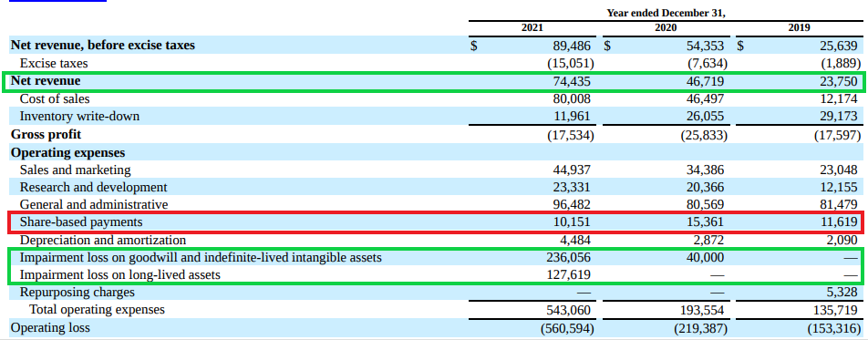Click Total operating expenses 2021 value 543,060
Viewport: 868px width, 340px height.
569,310
